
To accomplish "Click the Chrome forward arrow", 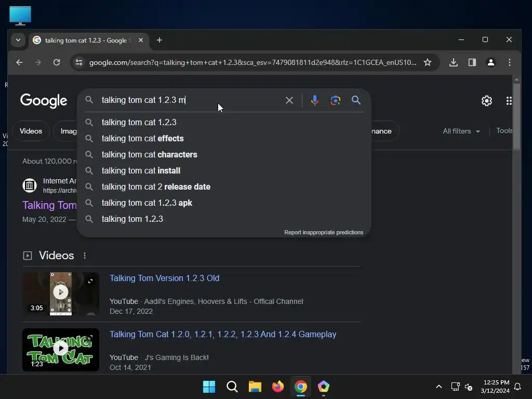I will (x=38, y=62).
